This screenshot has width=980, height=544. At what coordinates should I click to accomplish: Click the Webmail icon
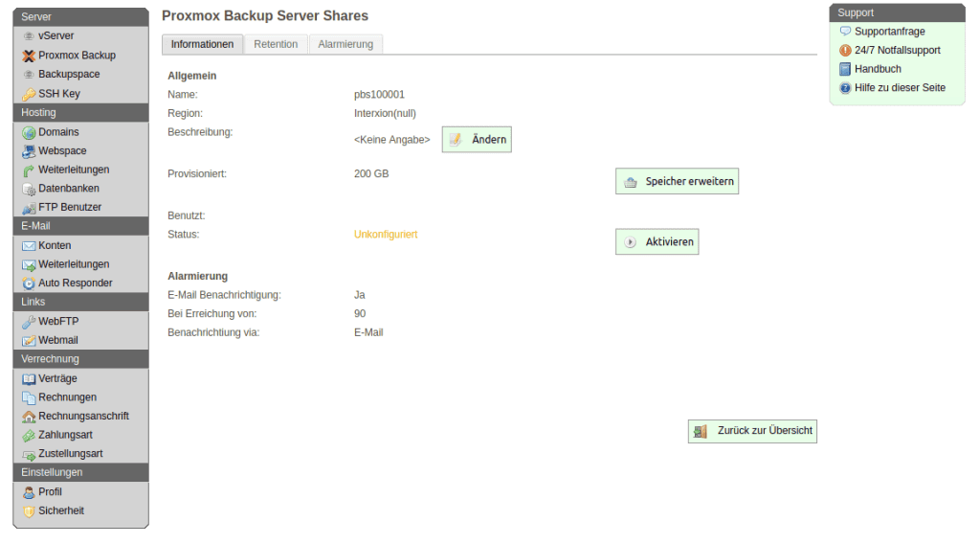(29, 340)
